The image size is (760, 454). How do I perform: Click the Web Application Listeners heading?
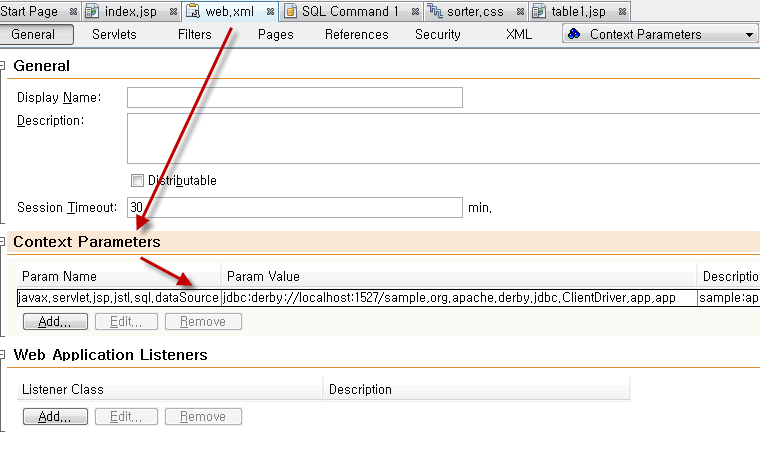coord(111,355)
